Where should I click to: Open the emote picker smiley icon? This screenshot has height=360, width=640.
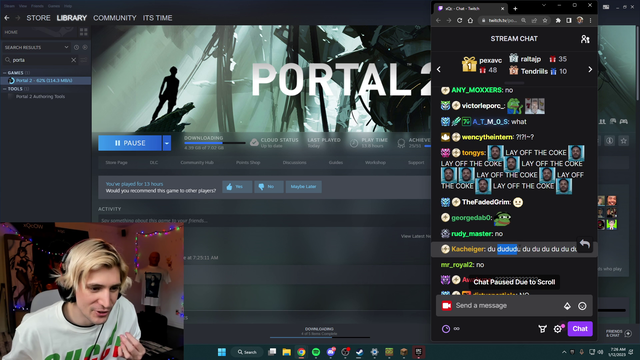(x=582, y=306)
